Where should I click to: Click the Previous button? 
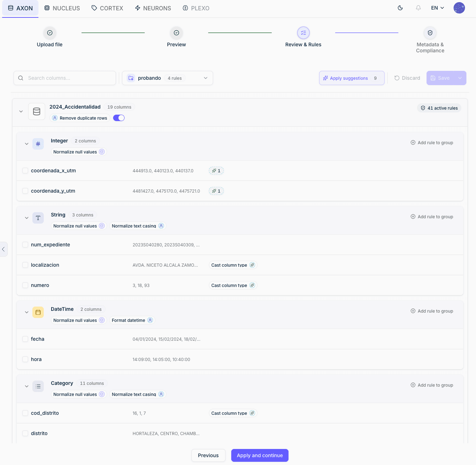(208, 455)
